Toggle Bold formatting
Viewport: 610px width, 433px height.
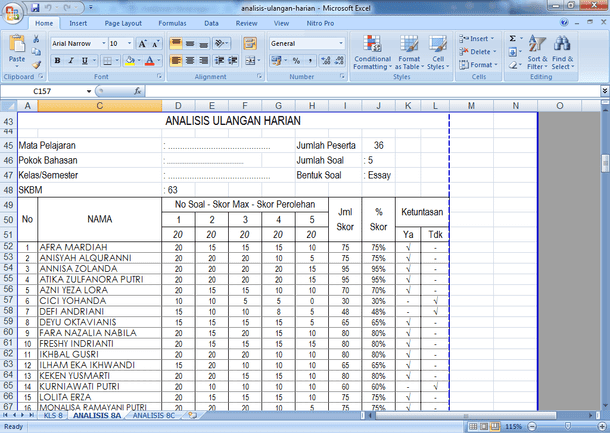pos(58,61)
